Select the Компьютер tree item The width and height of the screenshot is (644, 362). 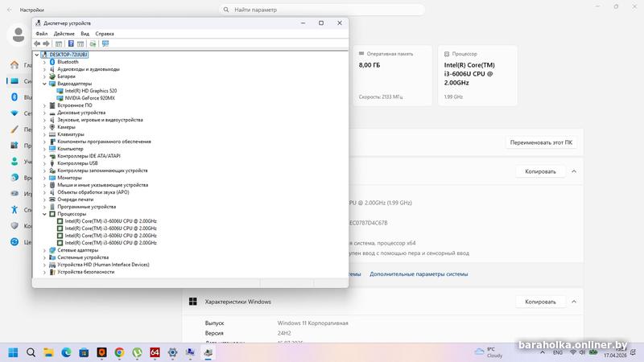(70, 149)
